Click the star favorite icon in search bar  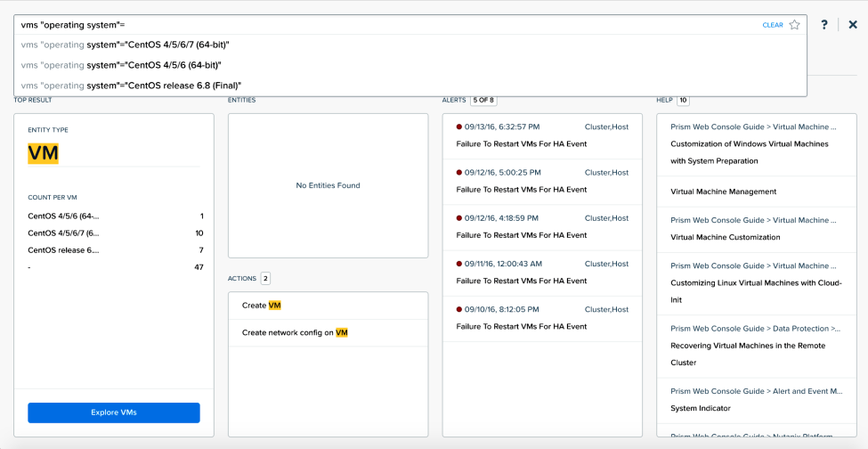pos(794,25)
